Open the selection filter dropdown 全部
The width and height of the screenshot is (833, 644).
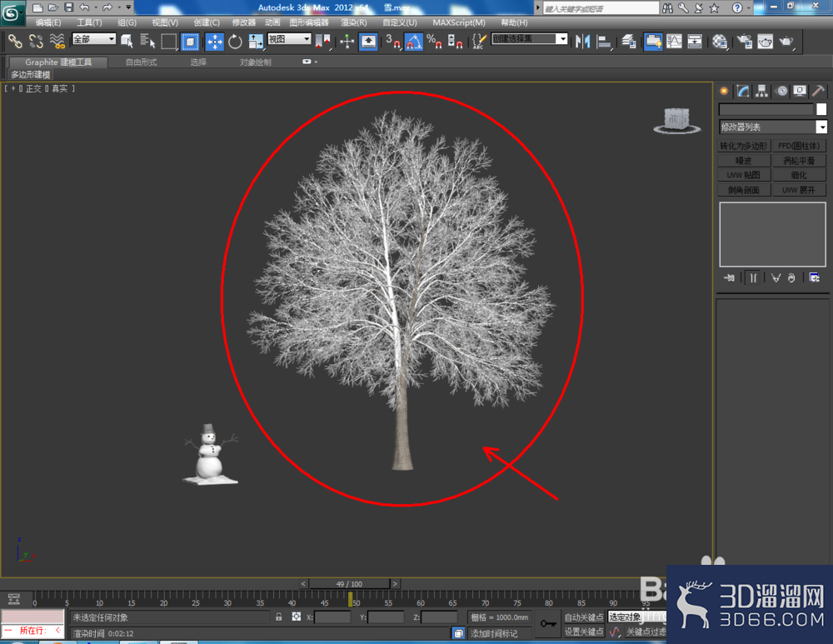point(94,39)
